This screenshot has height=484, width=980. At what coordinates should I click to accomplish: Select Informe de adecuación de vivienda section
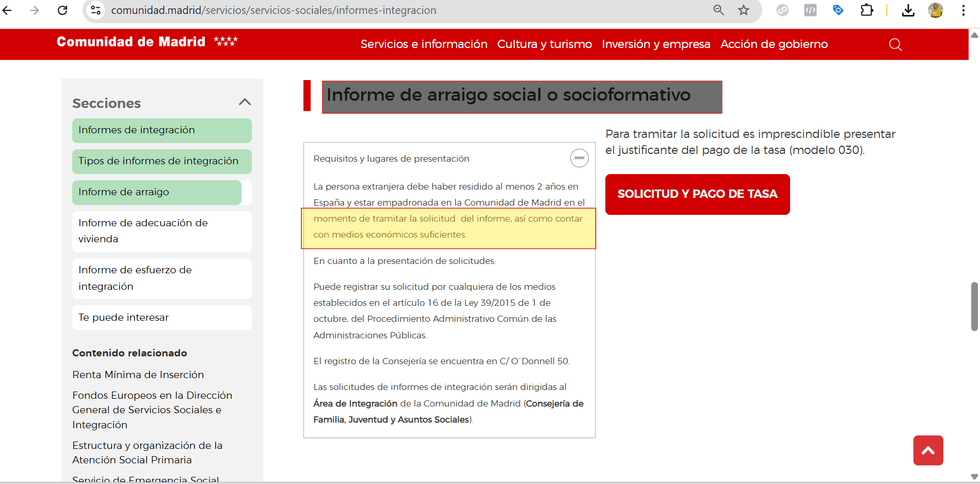pos(143,231)
